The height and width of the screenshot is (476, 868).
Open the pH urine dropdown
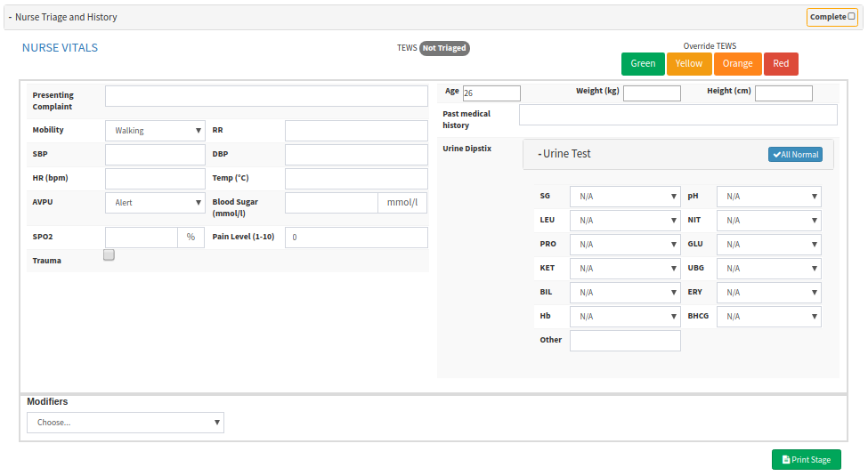click(768, 197)
